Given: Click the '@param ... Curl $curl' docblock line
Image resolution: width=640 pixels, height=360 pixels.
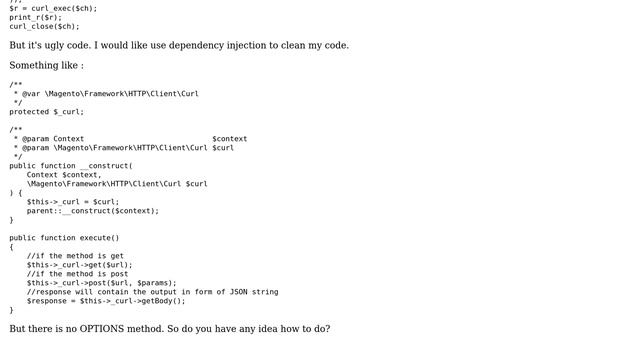Looking at the screenshot, I should tap(124, 148).
